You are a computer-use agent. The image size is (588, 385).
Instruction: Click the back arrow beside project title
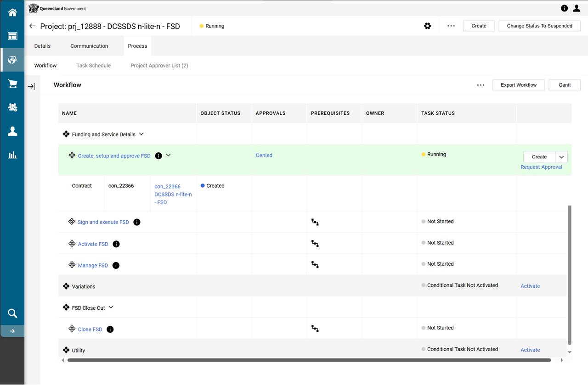tap(32, 26)
